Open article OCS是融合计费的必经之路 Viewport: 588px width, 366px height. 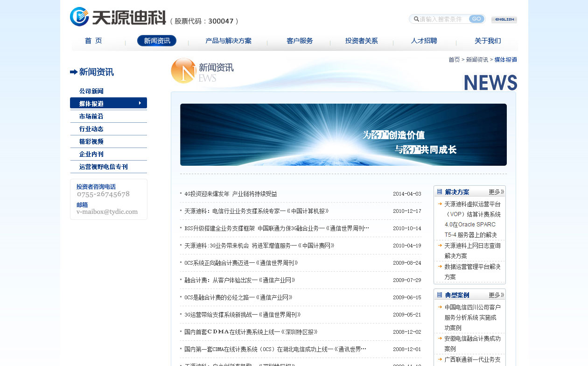(x=238, y=297)
